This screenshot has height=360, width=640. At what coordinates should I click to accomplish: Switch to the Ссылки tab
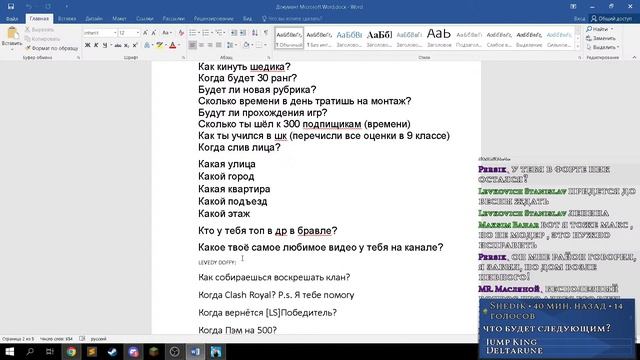coord(144,18)
